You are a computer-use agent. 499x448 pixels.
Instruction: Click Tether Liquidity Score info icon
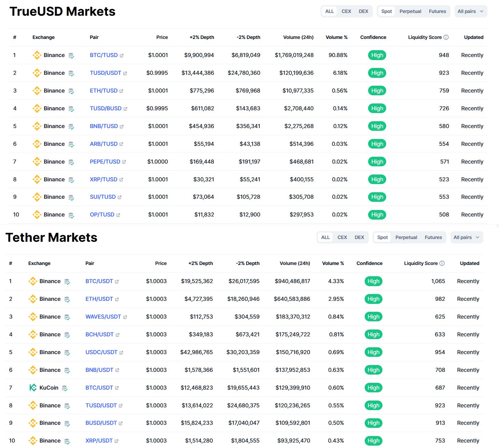coord(442,263)
